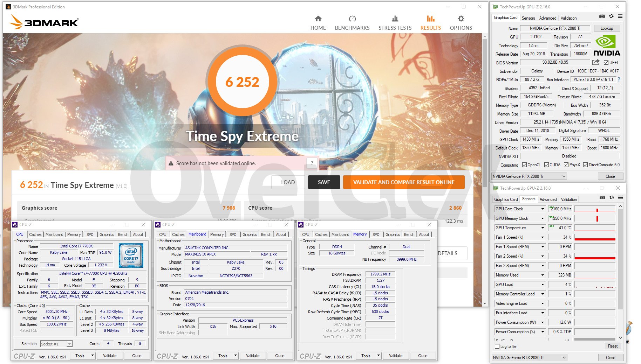Click the refresh icon in GPU-Z Sensors window

tap(612, 198)
